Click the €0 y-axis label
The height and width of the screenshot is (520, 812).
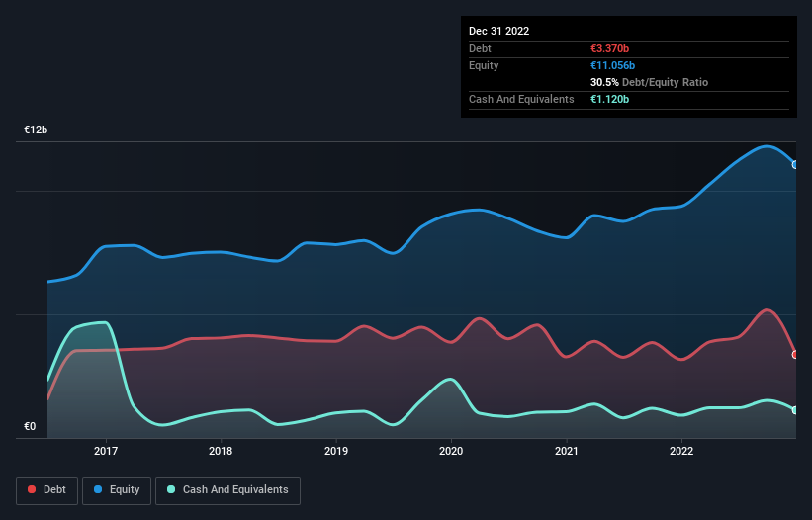(x=30, y=426)
